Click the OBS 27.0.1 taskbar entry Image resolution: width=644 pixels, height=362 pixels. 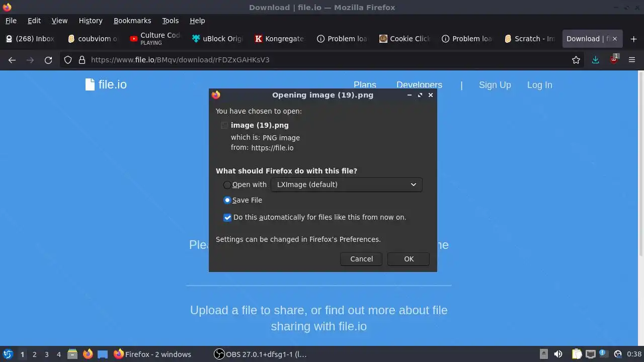click(x=262, y=354)
